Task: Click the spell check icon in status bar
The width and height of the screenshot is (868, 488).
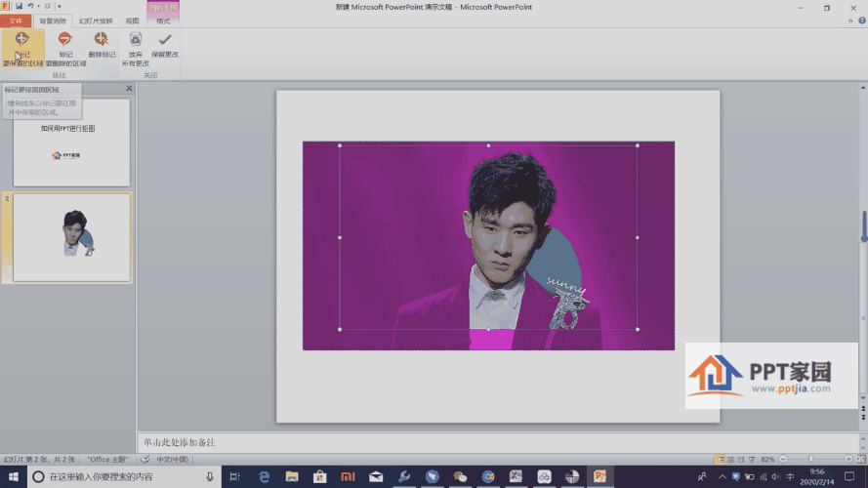Action: (x=145, y=460)
